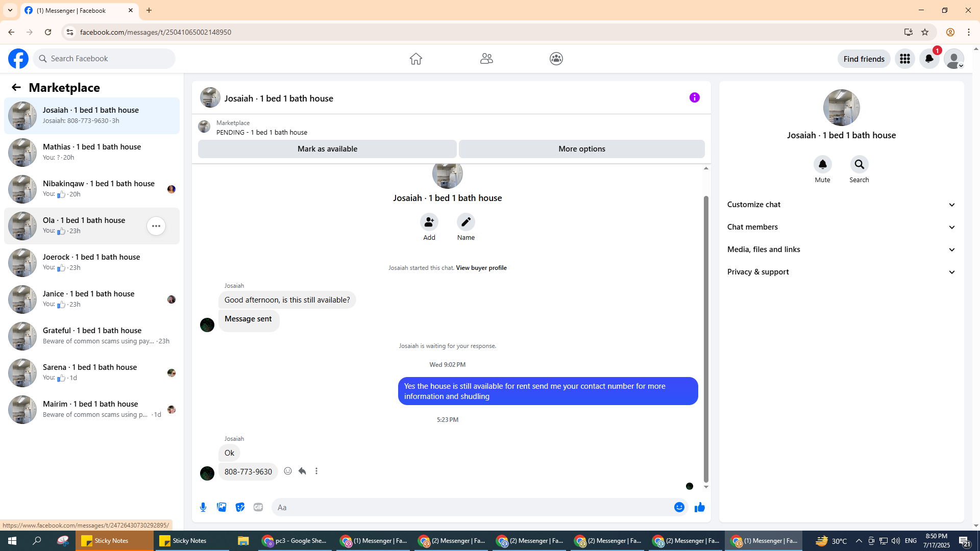Open Chrome three-dot menu

969,32
